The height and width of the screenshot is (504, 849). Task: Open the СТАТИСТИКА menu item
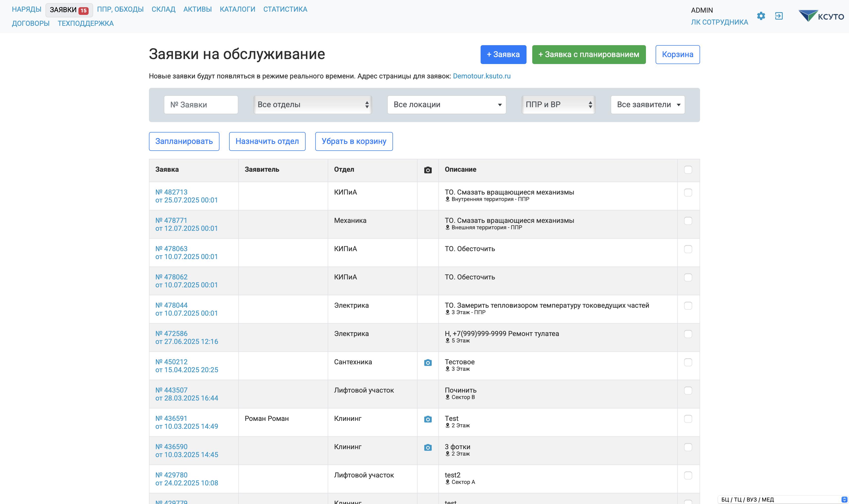point(285,9)
